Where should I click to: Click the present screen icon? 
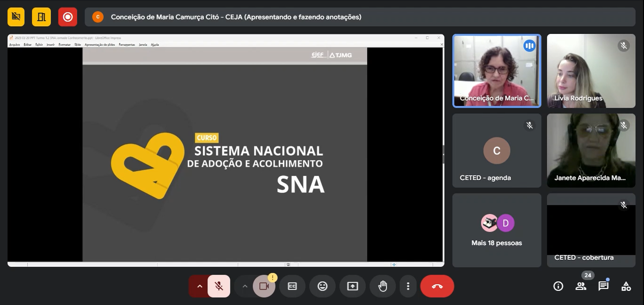(x=353, y=286)
